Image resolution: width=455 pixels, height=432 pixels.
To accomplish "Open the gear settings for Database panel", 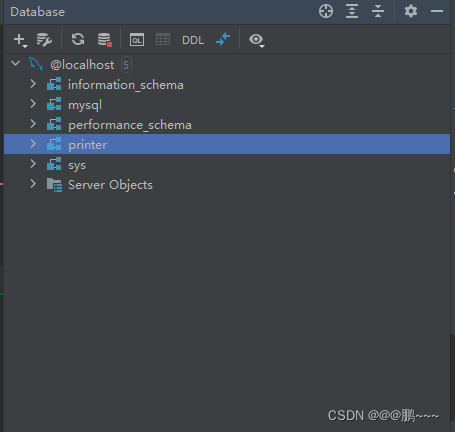I will [411, 11].
